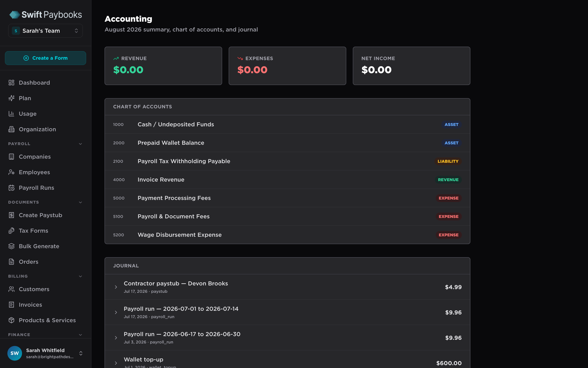Collapse the BILLING sidebar section
Image resolution: width=588 pixels, height=368 pixels.
[80, 276]
